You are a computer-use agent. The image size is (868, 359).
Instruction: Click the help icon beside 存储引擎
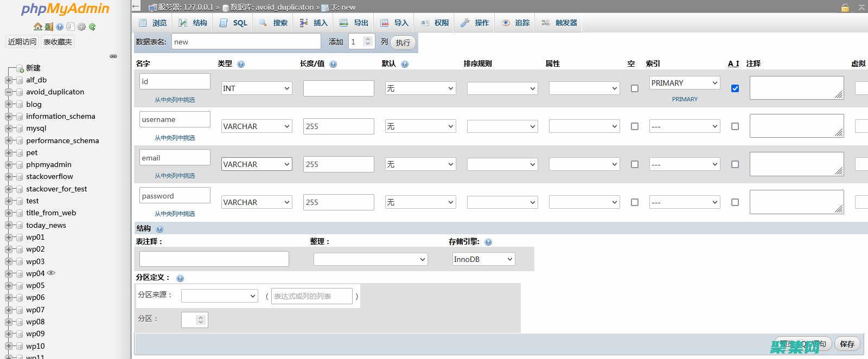[488, 242]
